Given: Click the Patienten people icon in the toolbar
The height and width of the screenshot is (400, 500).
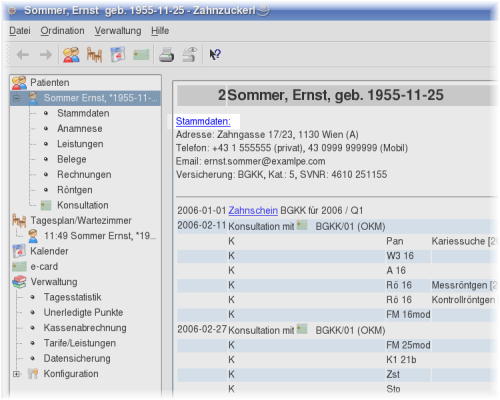Looking at the screenshot, I should (x=71, y=55).
